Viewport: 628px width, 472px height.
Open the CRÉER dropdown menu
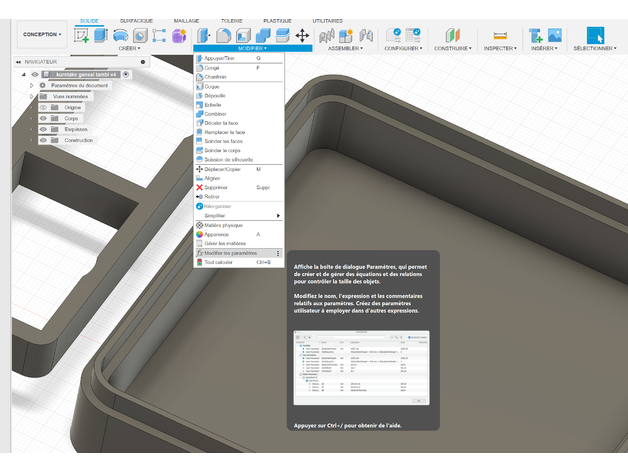pos(129,48)
